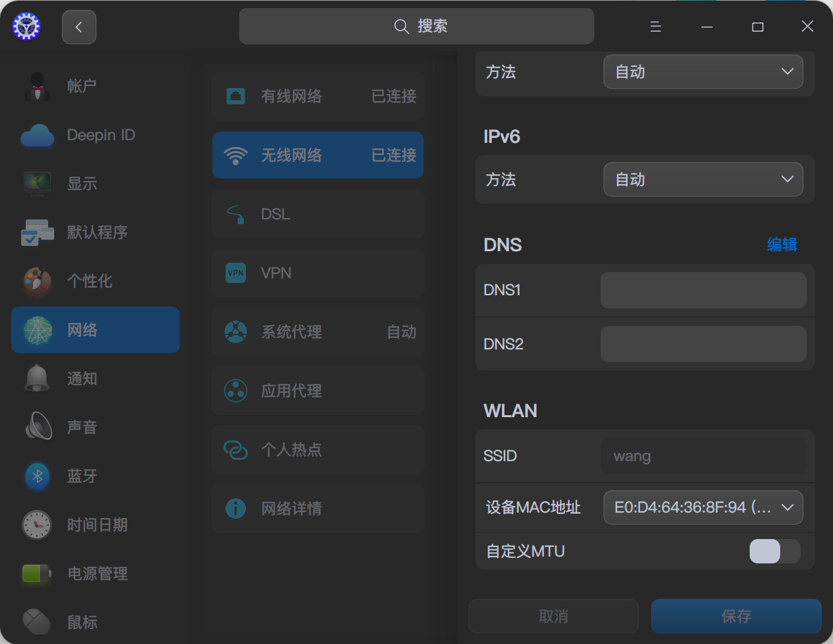833x644 pixels.
Task: Open 系统代理 settings
Action: (318, 332)
